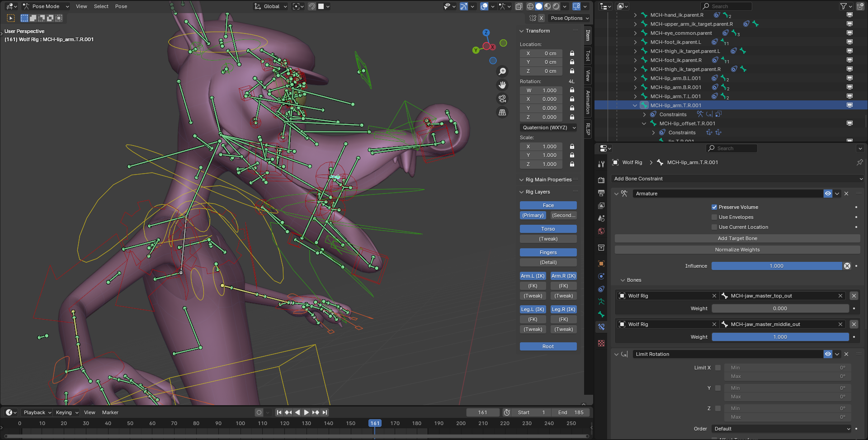Viewport: 868px width, 440px height.
Task: Click the Normalize Weights button
Action: (737, 250)
